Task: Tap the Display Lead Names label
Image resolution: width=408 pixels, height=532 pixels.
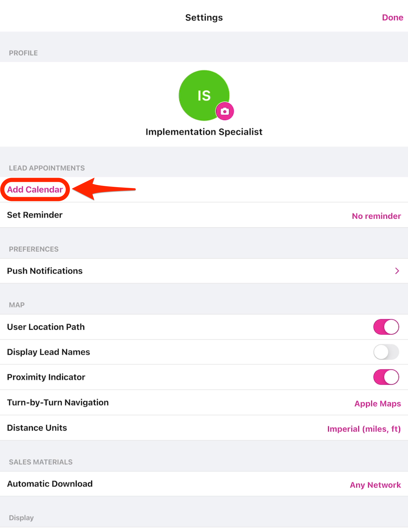Action: (49, 352)
